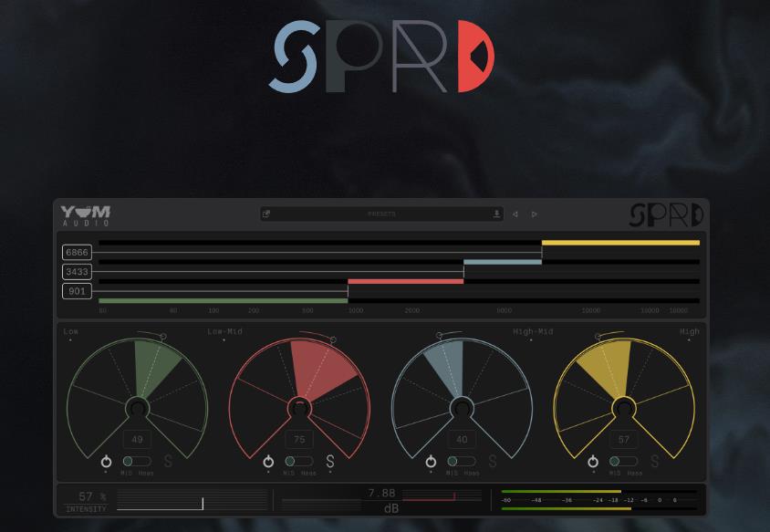Click the Low band value 49 field
770x532 pixels.
point(137,439)
